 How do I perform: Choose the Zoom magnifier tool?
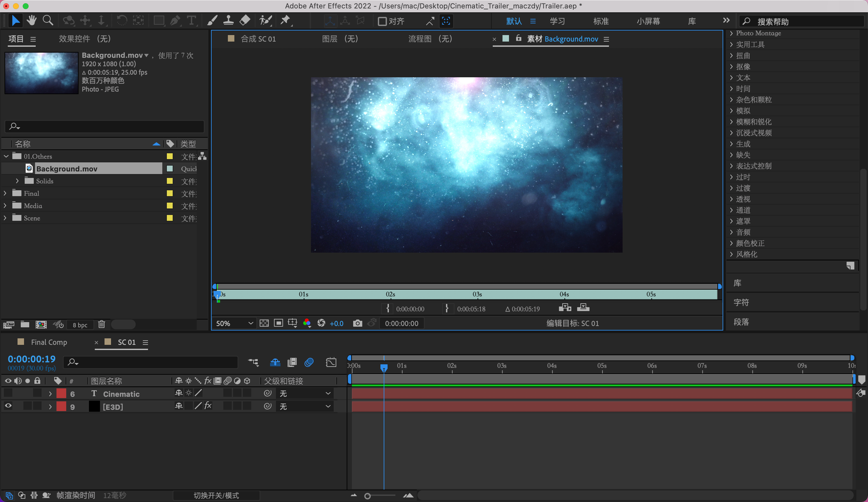(48, 21)
